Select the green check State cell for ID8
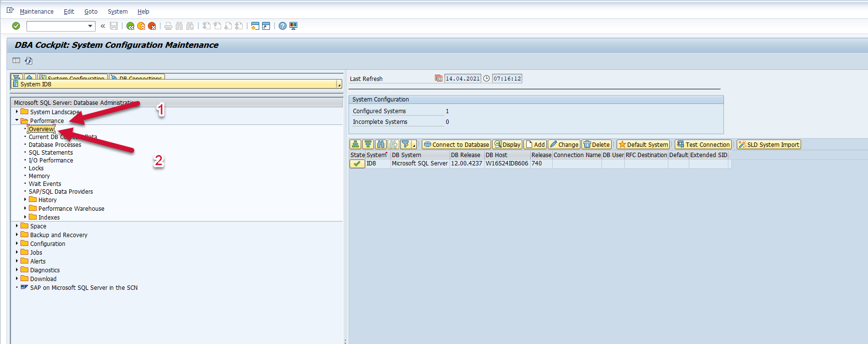868x344 pixels. click(357, 164)
